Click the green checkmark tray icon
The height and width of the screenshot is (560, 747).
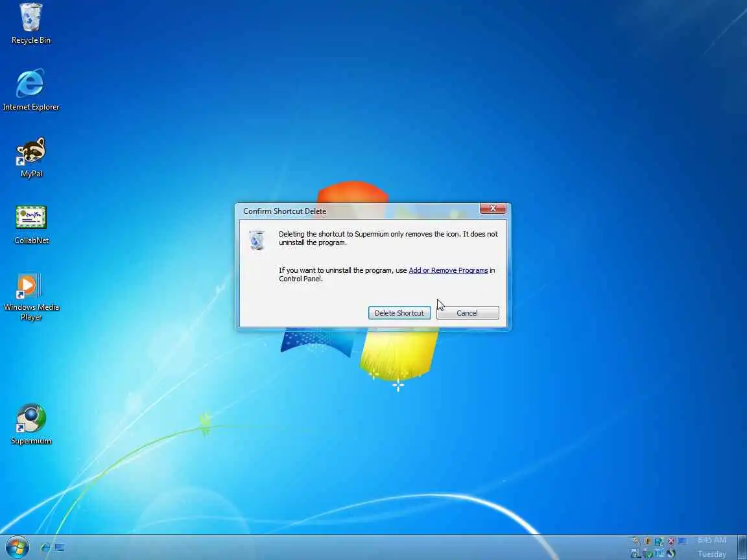pyautogui.click(x=648, y=554)
